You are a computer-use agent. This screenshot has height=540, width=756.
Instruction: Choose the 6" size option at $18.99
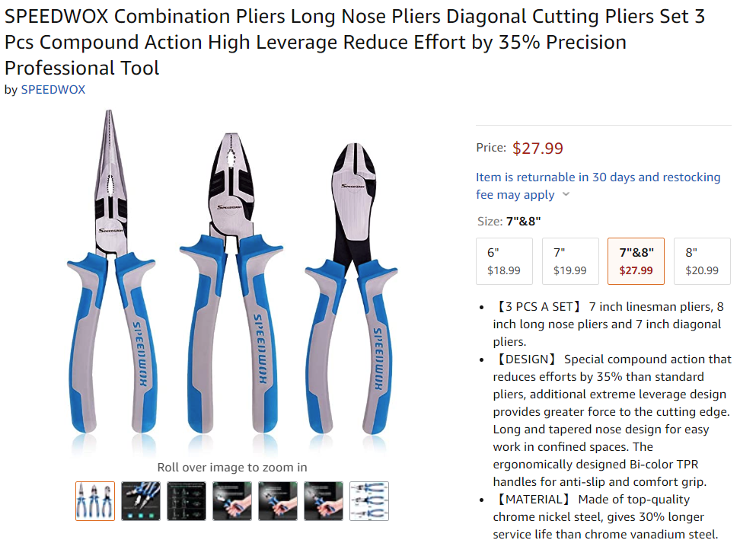(x=504, y=260)
